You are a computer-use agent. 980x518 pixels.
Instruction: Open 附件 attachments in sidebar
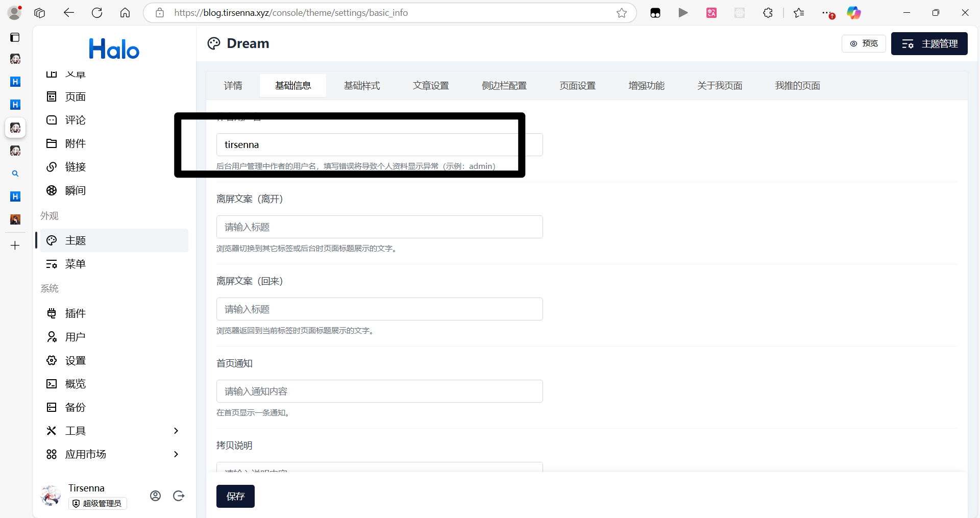tap(75, 143)
